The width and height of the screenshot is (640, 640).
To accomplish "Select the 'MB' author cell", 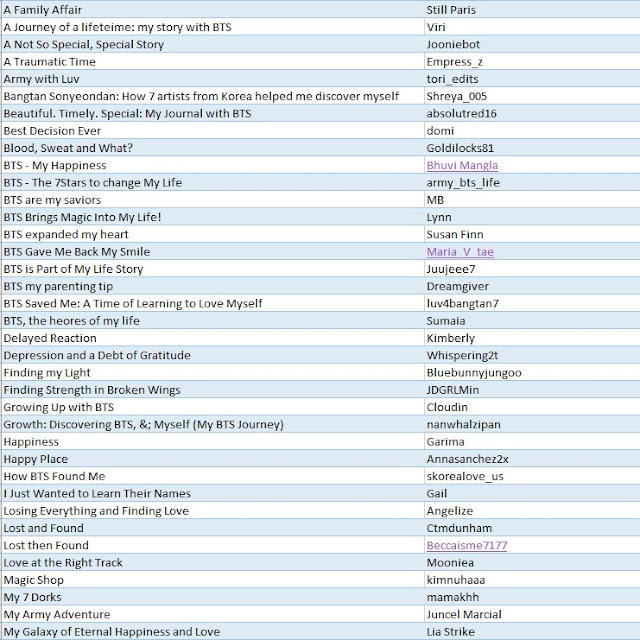I will [x=532, y=200].
